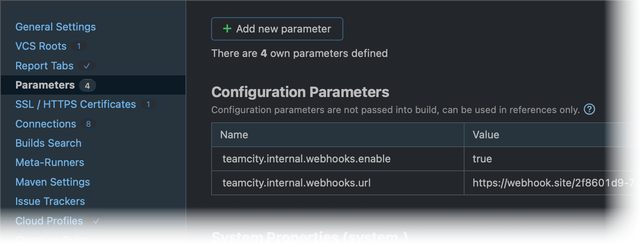Image resolution: width=644 pixels, height=247 pixels.
Task: Click the Value column header
Action: (486, 135)
